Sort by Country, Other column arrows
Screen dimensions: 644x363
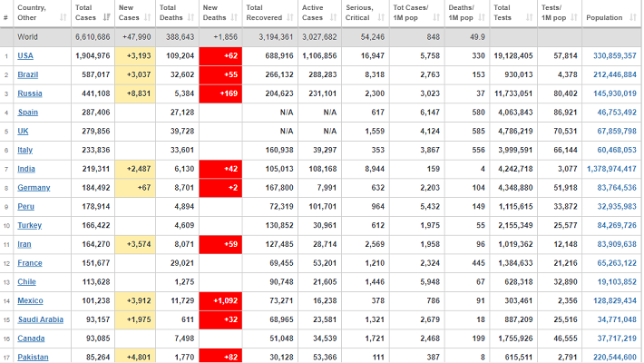63,17
